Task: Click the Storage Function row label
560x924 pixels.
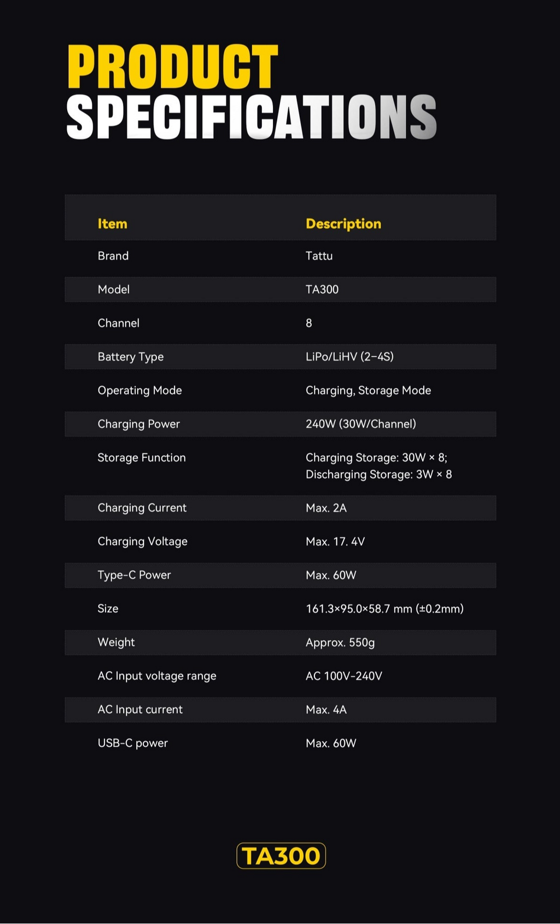Action: [x=142, y=458]
